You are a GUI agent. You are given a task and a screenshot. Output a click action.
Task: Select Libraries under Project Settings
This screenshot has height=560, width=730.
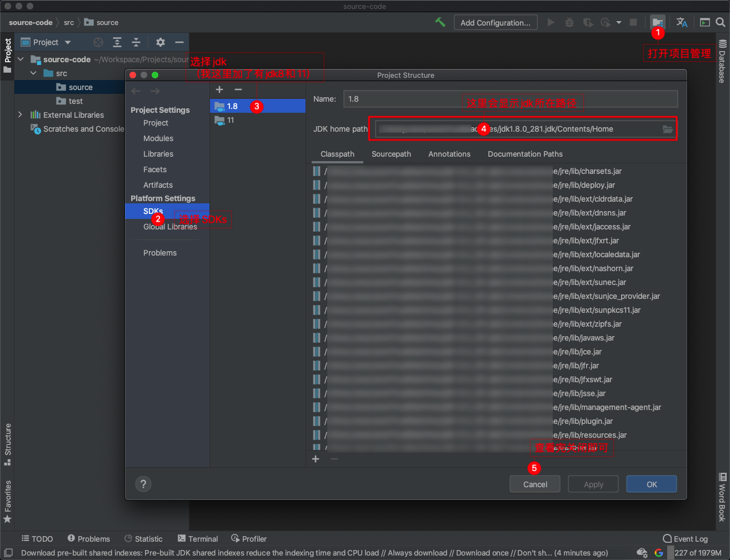[x=158, y=154]
